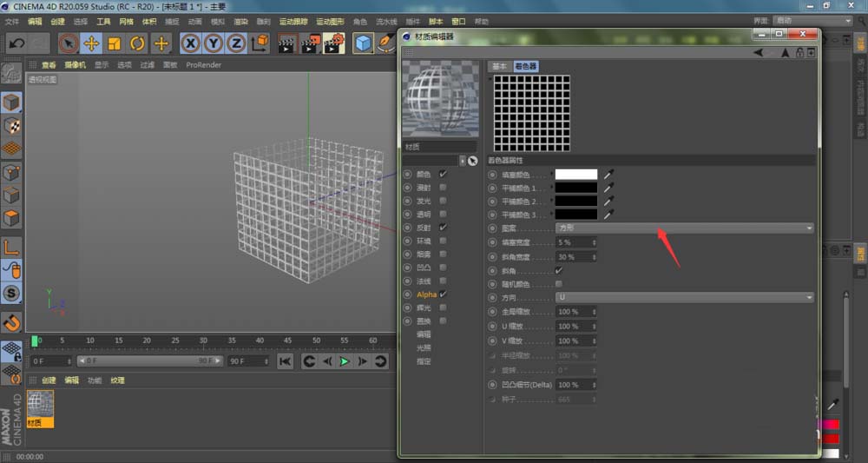Open the 文件 menu
This screenshot has height=463, width=868.
12,22
